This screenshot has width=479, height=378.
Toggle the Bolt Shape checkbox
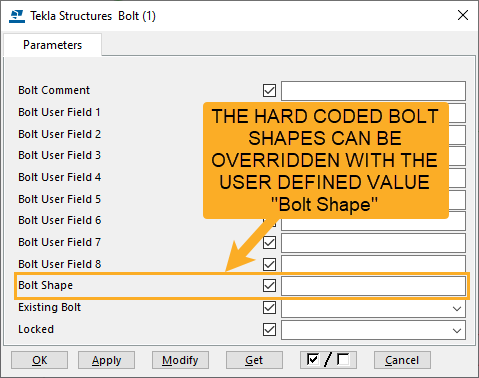pyautogui.click(x=269, y=286)
